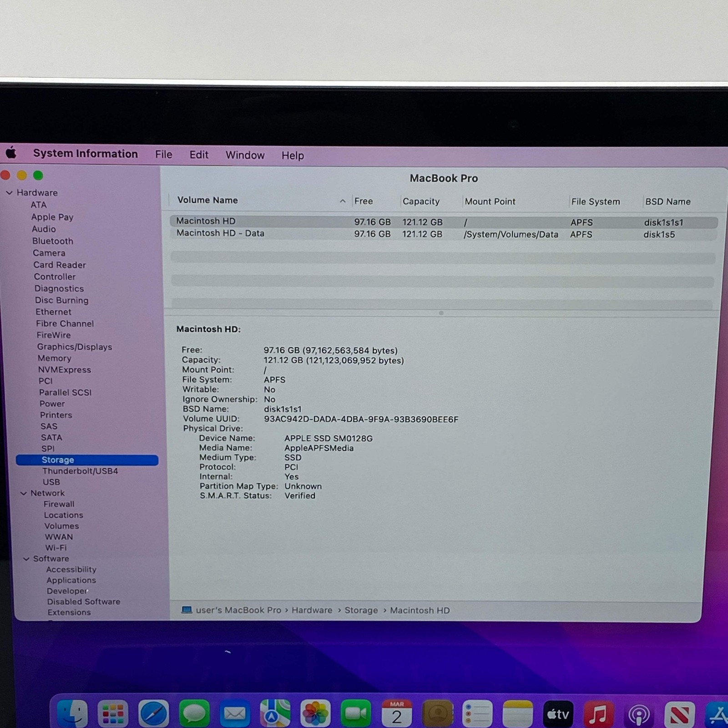Select Thunderbolt/USB4 in the sidebar
This screenshot has height=728, width=728.
[80, 471]
